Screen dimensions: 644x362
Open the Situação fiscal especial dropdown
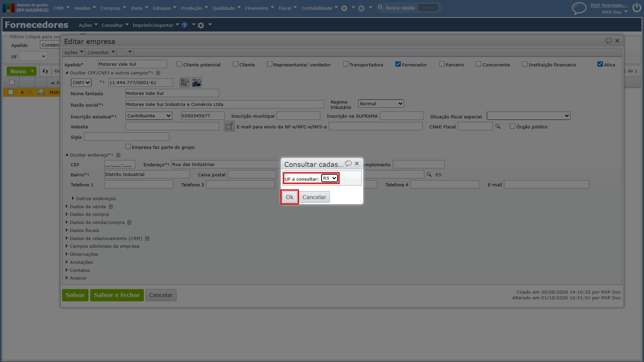coord(528,116)
